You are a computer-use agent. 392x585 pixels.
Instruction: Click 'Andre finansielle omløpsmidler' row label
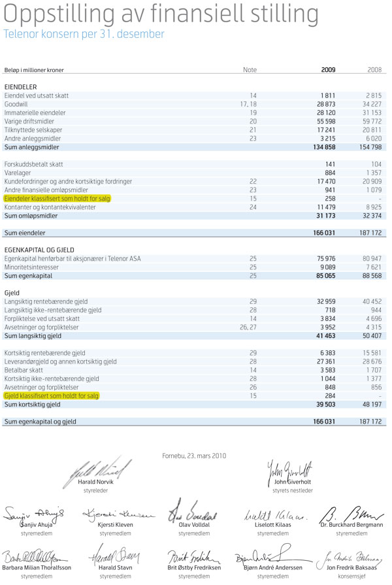46,190
